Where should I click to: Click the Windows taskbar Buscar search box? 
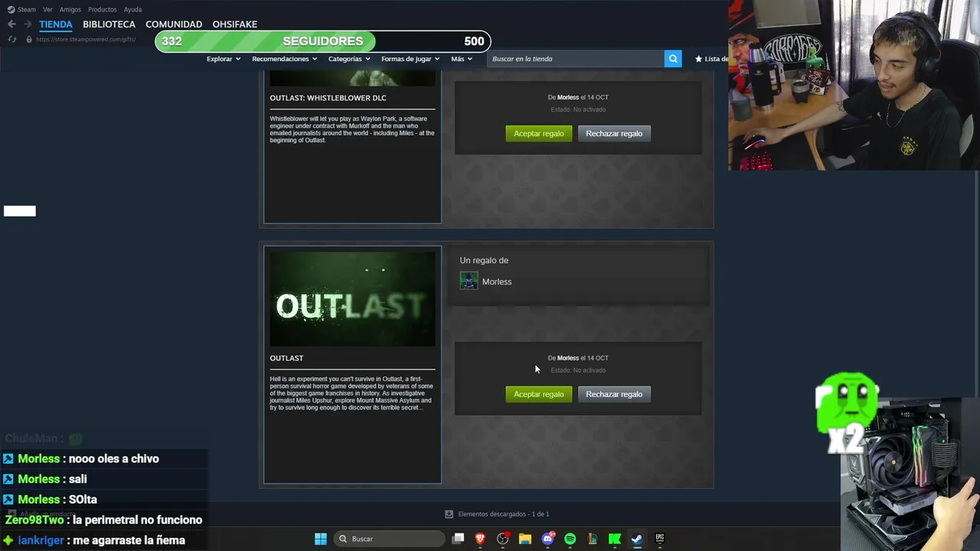[x=390, y=539]
